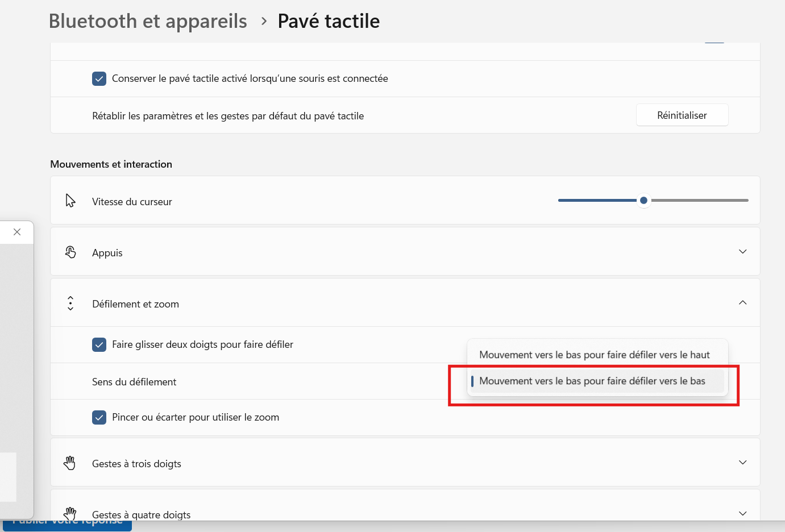Click the Réinitialiser button

point(682,115)
